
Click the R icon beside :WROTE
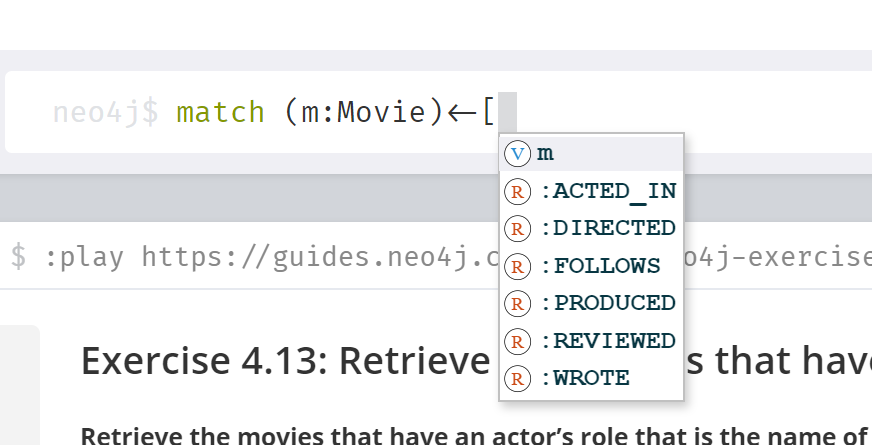coord(517,378)
